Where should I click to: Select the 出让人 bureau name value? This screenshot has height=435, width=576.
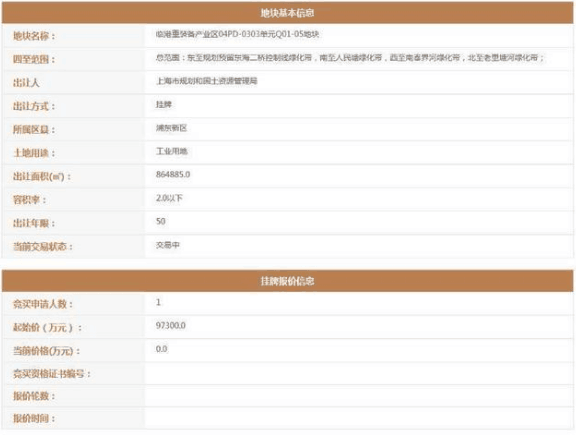(206, 81)
